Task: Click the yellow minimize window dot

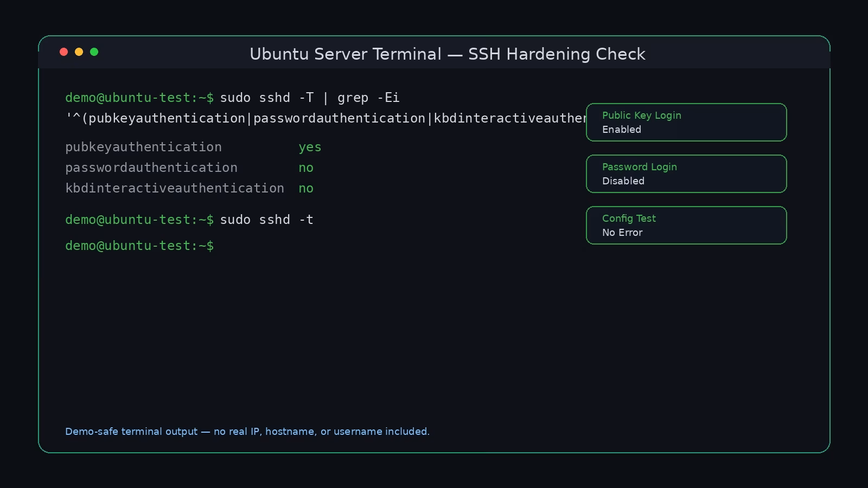Action: 79,52
